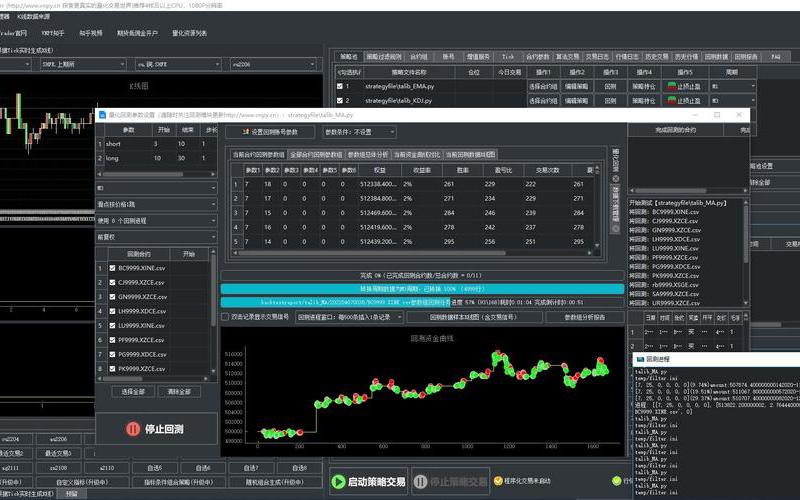Viewport: 800px width, 500px height.
Task: Click the 回测资金曲线 equity chart
Action: pyautogui.click(x=422, y=392)
